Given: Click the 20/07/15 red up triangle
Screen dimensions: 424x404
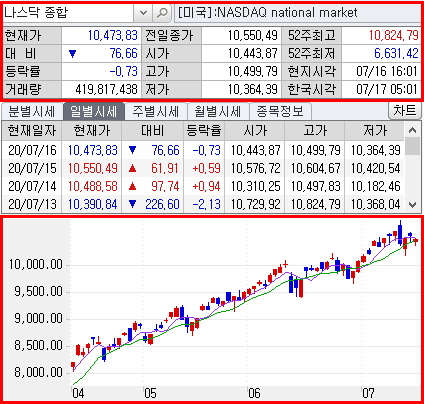Looking at the screenshot, I should pyautogui.click(x=132, y=168).
